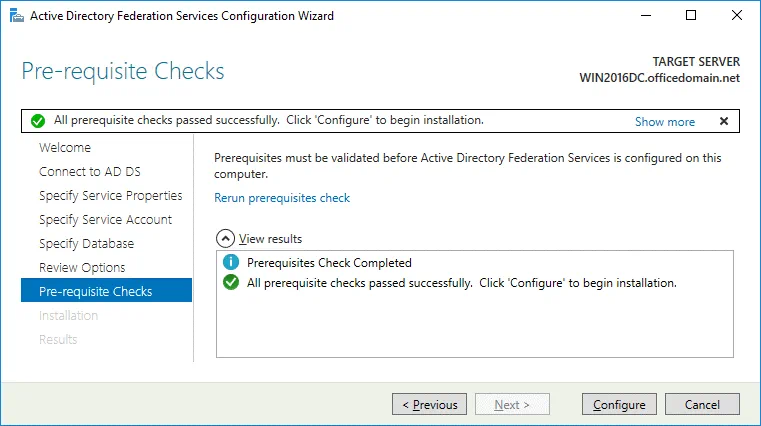761x426 pixels.
Task: Click Rerun prerequisites check link
Action: tap(282, 198)
